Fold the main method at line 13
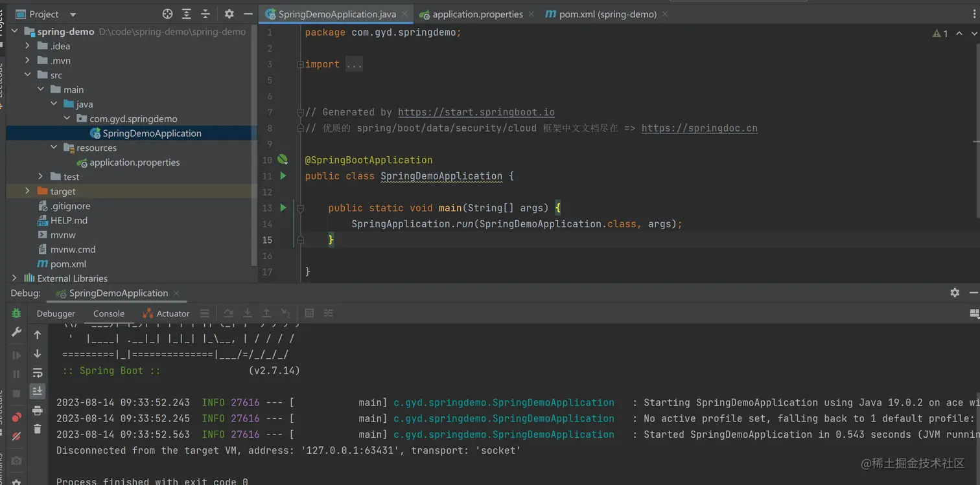 [x=300, y=209]
